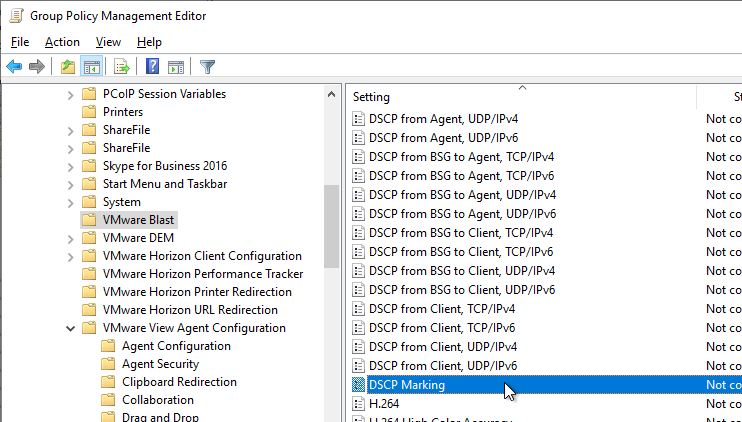
Task: Select the Agent Configuration tree item
Action: click(x=176, y=346)
